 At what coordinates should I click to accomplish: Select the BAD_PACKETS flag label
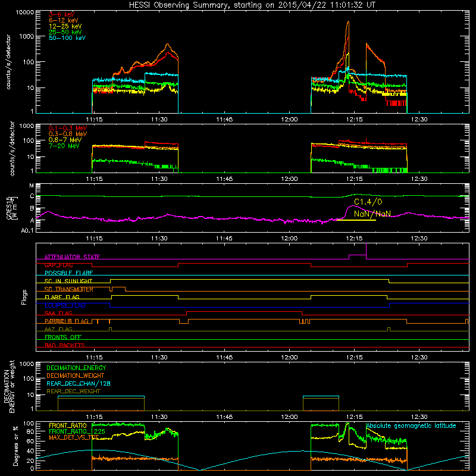click(65, 345)
